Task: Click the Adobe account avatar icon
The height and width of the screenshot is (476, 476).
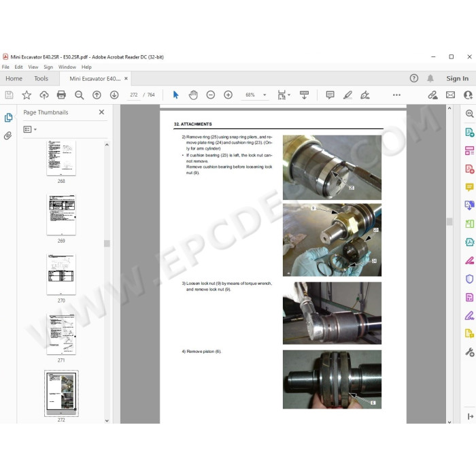Action: [x=469, y=95]
